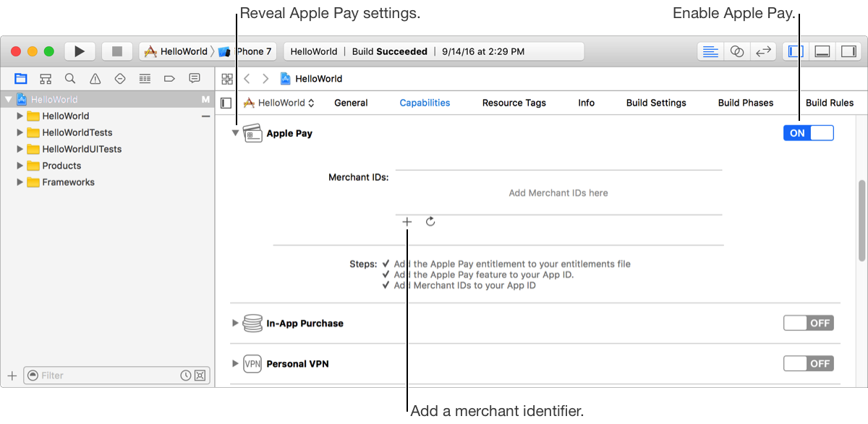Choose the iPhone 7 run destination
Viewport: 868px width, 424px height.
pos(246,51)
